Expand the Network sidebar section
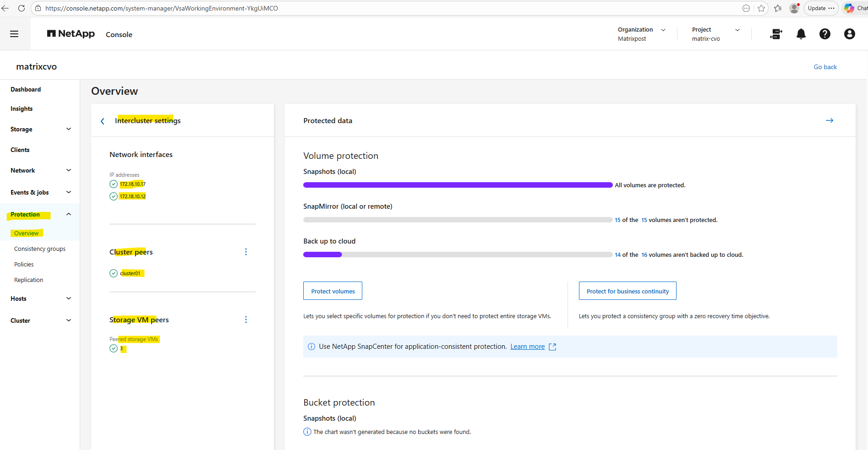868x450 pixels. 69,170
